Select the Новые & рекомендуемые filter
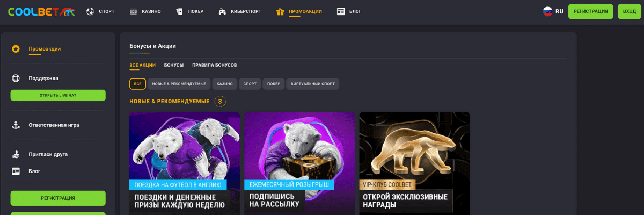 point(179,84)
